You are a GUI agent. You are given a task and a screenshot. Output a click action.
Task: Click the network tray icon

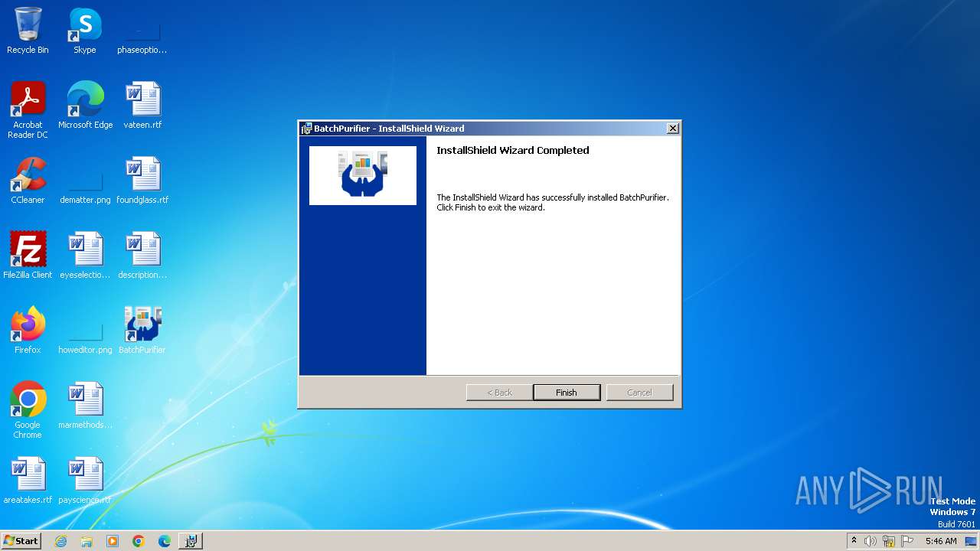pos(889,541)
